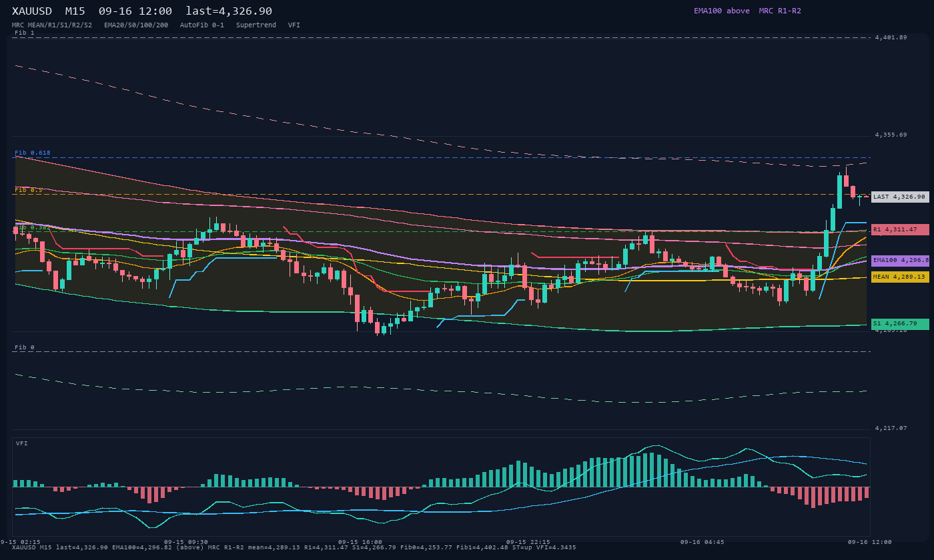The width and height of the screenshot is (934, 560).
Task: Select the Supertrend indicator label
Action: coord(256,25)
